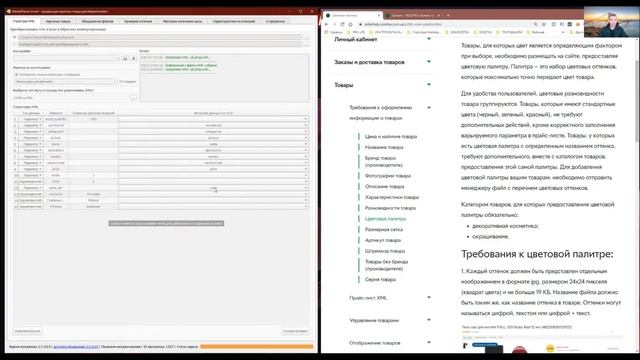This screenshot has height=360, width=640.
Task: Switch to the second browser tab
Action: pyautogui.click(x=412, y=16)
